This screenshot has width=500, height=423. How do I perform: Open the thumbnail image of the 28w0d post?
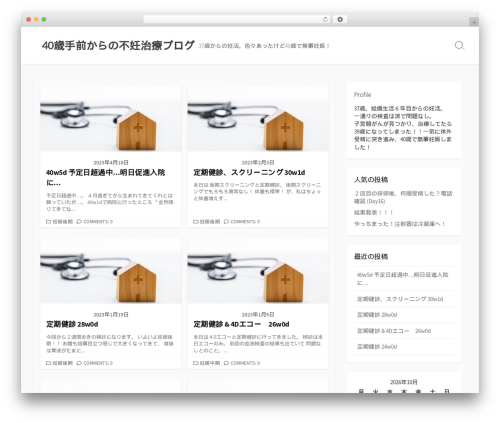click(111, 270)
